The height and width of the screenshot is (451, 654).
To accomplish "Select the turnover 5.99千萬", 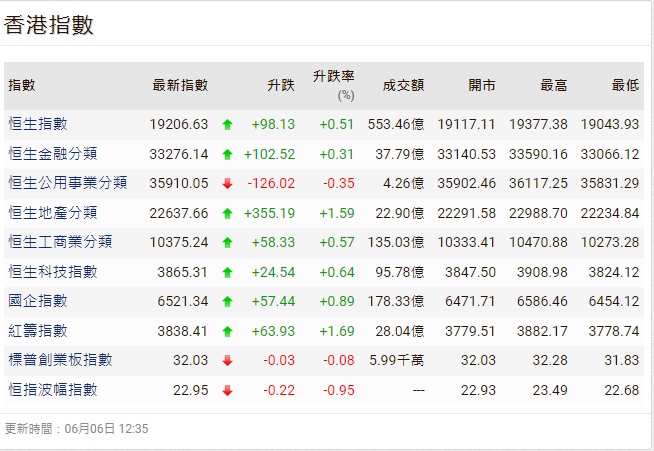I will [397, 360].
